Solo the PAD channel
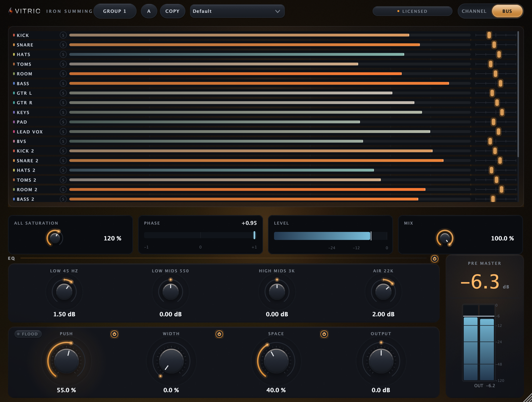The image size is (532, 402). click(63, 122)
